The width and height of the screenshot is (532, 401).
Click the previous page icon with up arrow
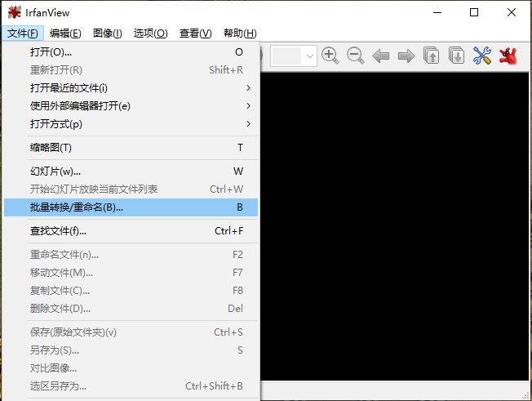432,56
